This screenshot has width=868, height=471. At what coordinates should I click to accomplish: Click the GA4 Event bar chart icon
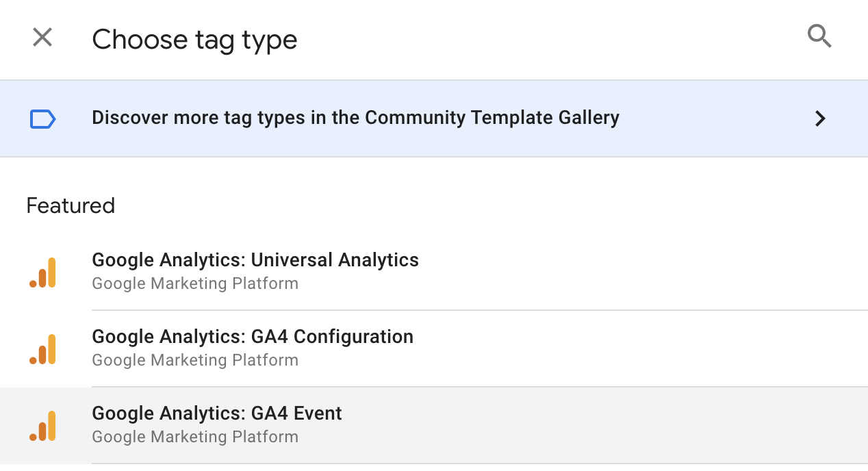click(42, 426)
